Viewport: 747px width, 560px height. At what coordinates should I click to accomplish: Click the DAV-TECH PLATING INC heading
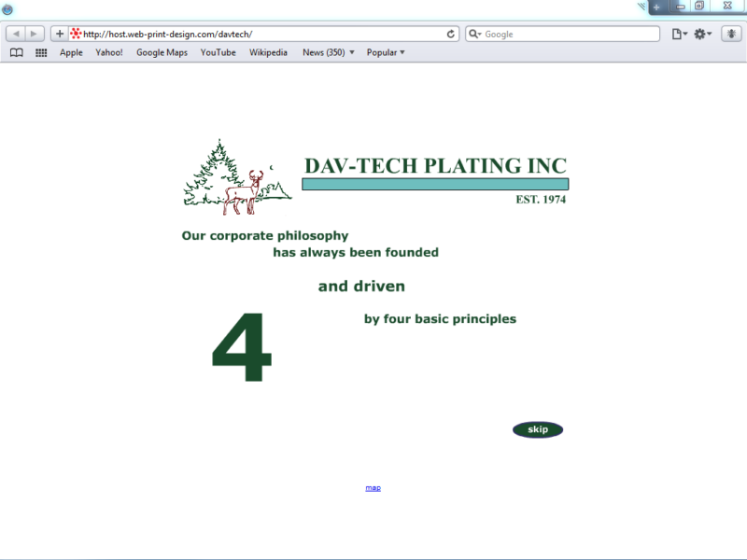pos(435,166)
